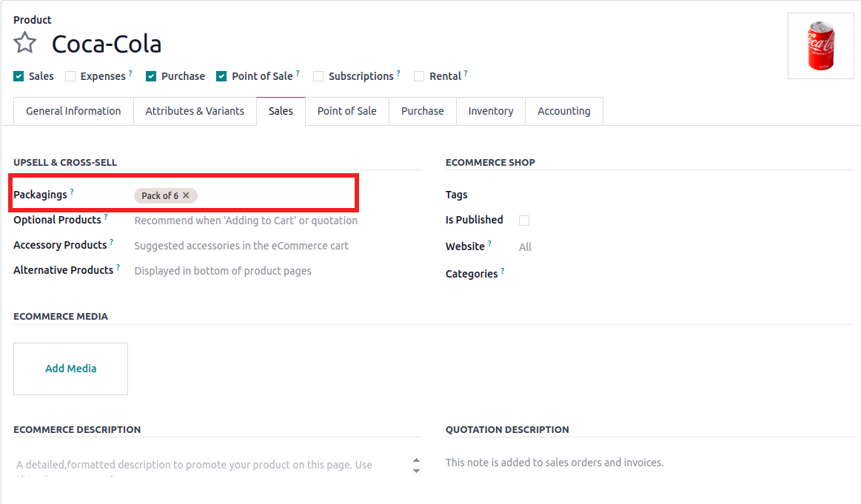
Task: Show help tooltip next to Alternative Products
Action: click(118, 267)
